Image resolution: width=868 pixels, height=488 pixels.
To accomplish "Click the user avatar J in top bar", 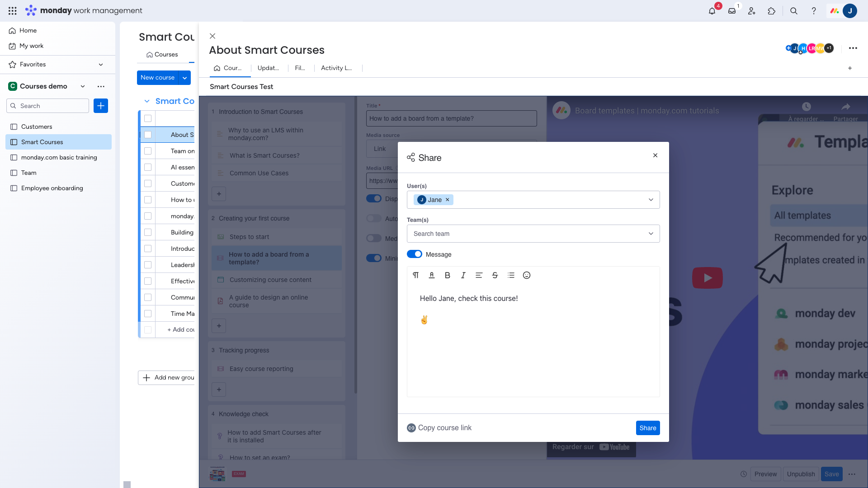I will (850, 11).
